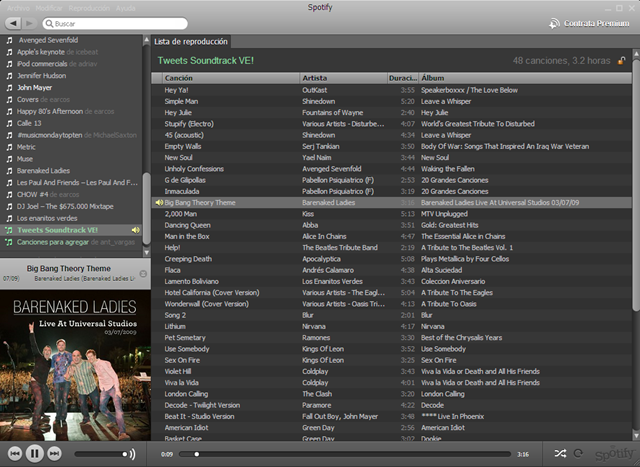Viewport: 640px width, 467px height.
Task: Click the Metric playlist note icon
Action: [x=9, y=147]
